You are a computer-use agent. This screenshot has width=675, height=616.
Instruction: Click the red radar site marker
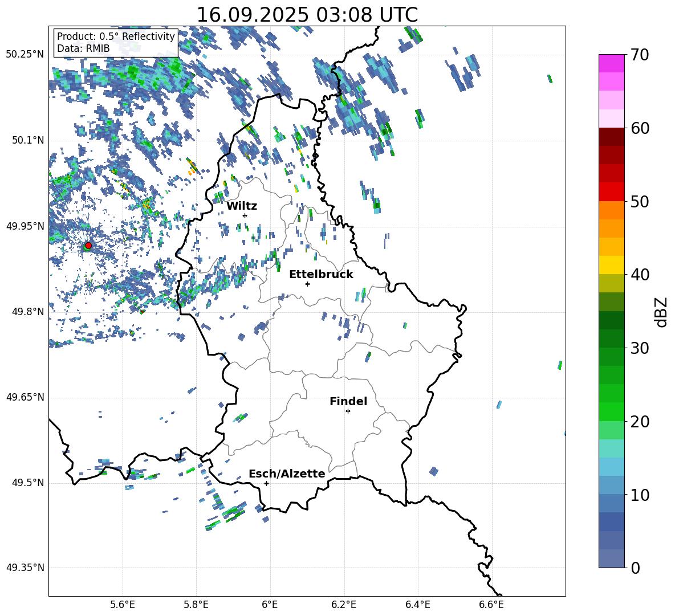click(88, 246)
